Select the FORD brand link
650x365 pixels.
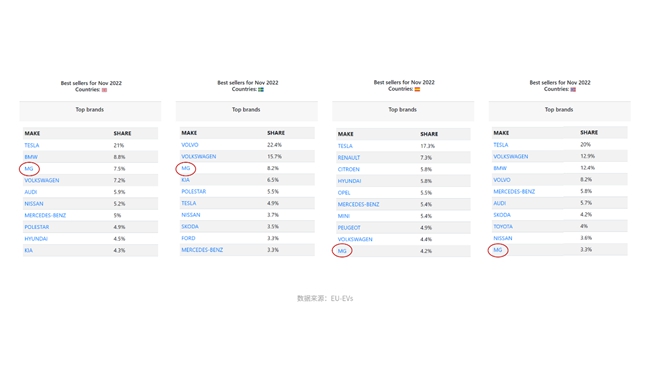pyautogui.click(x=188, y=238)
